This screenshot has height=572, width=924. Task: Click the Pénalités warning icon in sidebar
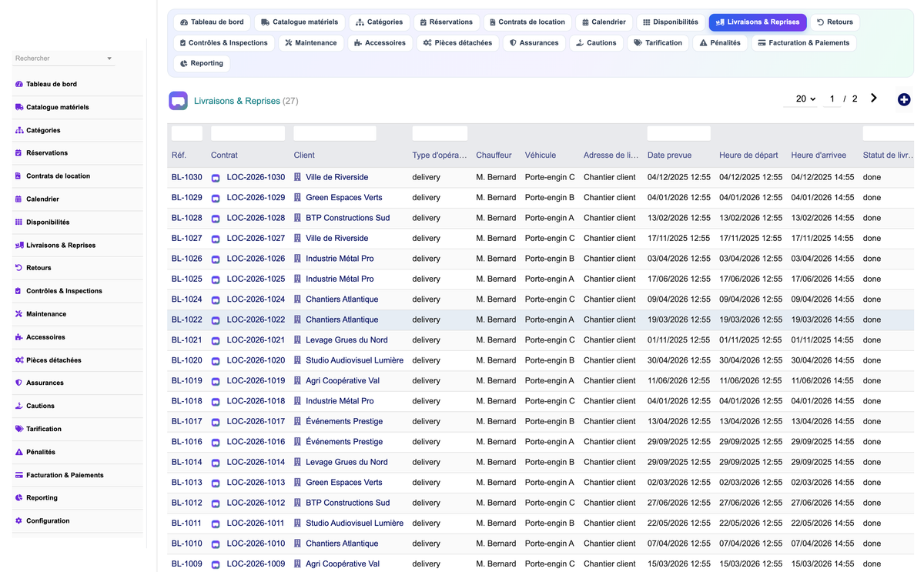click(x=19, y=452)
